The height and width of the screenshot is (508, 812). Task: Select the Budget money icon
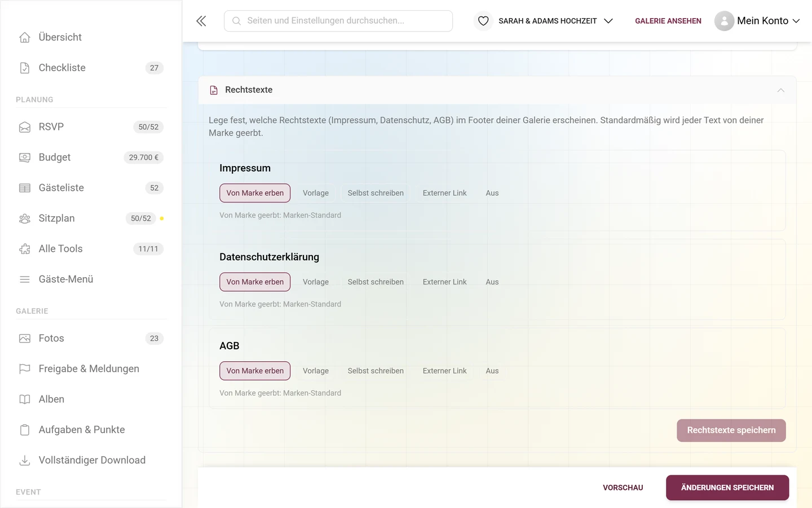click(25, 157)
